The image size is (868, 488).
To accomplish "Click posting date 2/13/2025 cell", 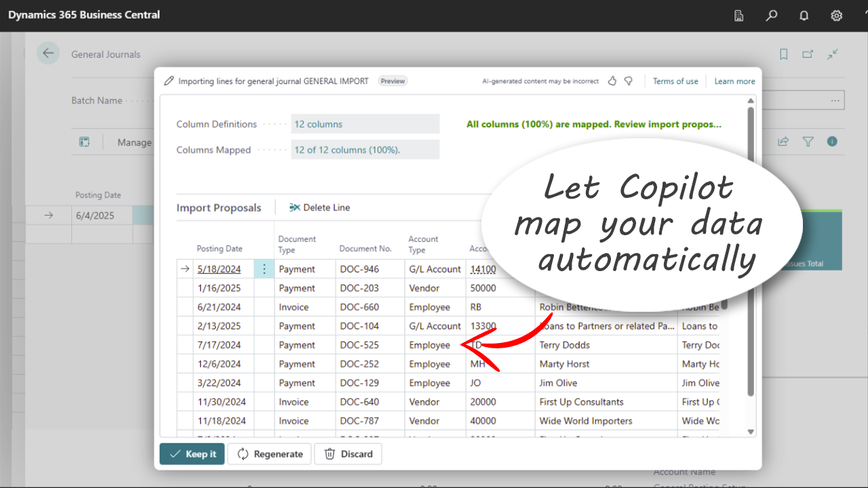I will (224, 326).
